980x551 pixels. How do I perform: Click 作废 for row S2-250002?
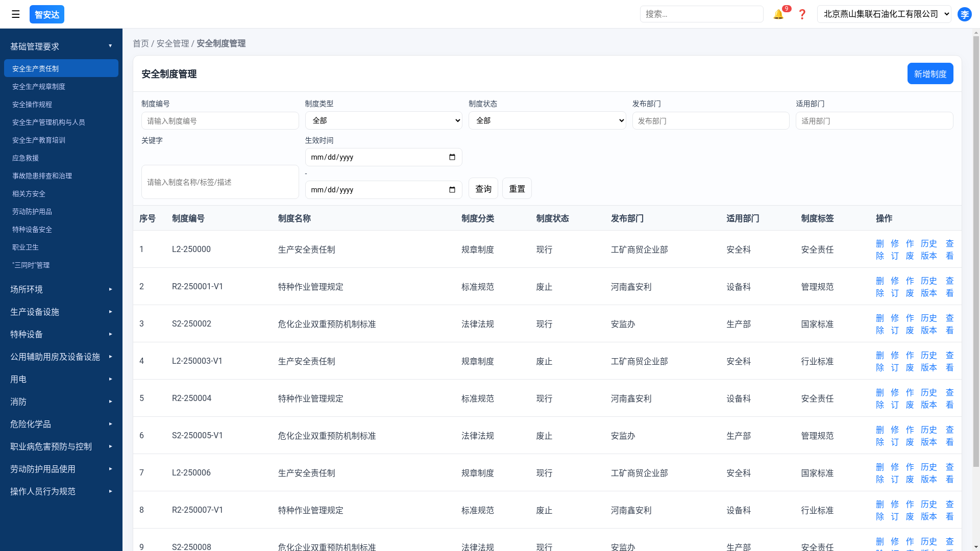coord(910,324)
